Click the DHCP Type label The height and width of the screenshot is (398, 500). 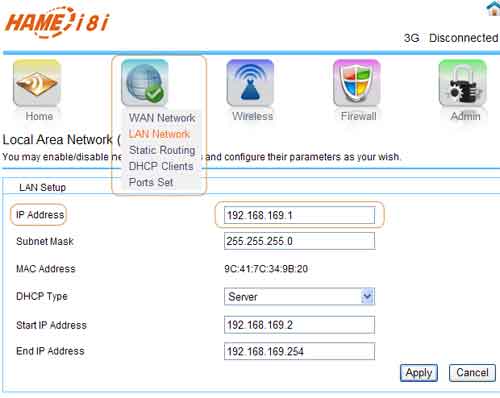tap(42, 296)
